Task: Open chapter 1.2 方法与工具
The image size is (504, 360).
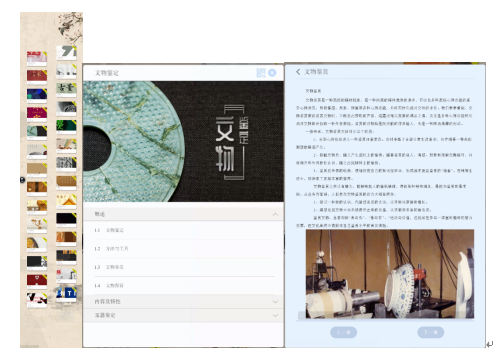Action: pos(184,249)
